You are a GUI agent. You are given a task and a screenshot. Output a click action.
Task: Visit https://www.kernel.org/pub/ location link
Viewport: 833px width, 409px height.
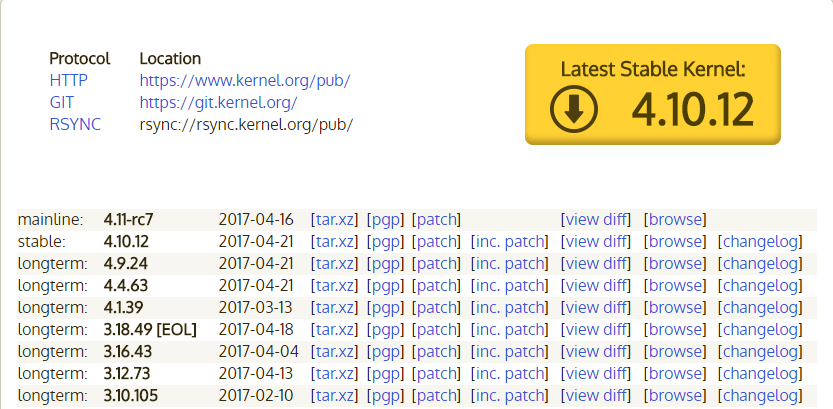point(244,80)
